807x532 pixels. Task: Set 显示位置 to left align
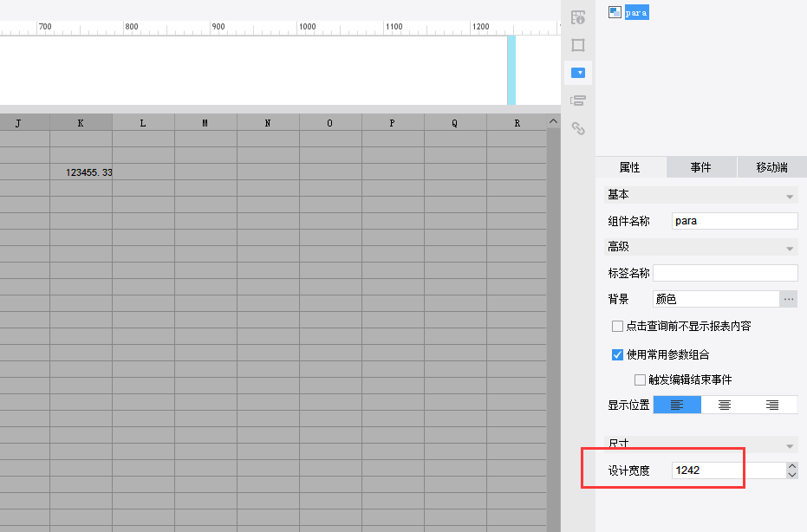pos(677,405)
